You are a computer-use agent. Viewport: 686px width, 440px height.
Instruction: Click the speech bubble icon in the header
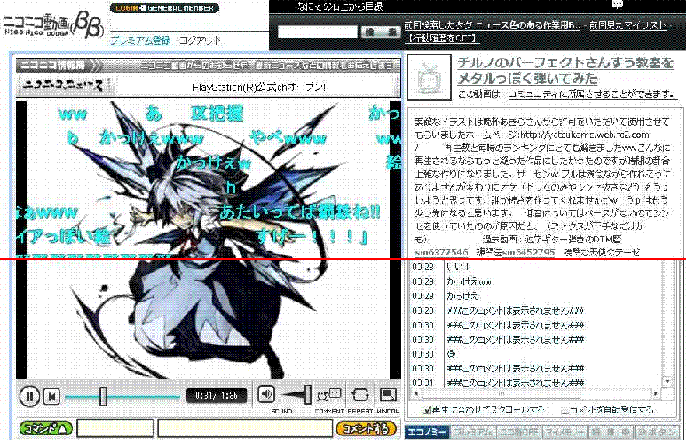click(617, 5)
